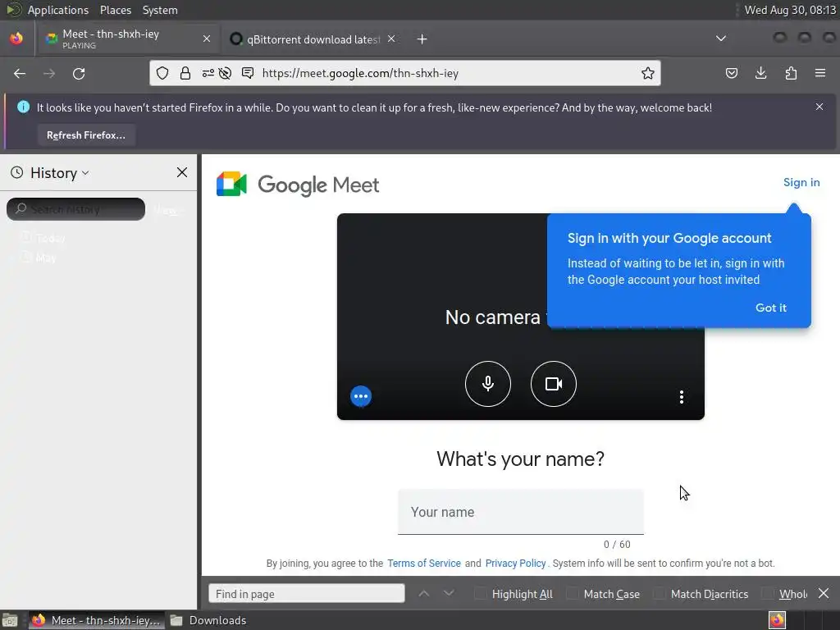Click the speech-bubble icon in the address bar
The width and height of the screenshot is (840, 630).
click(248, 73)
